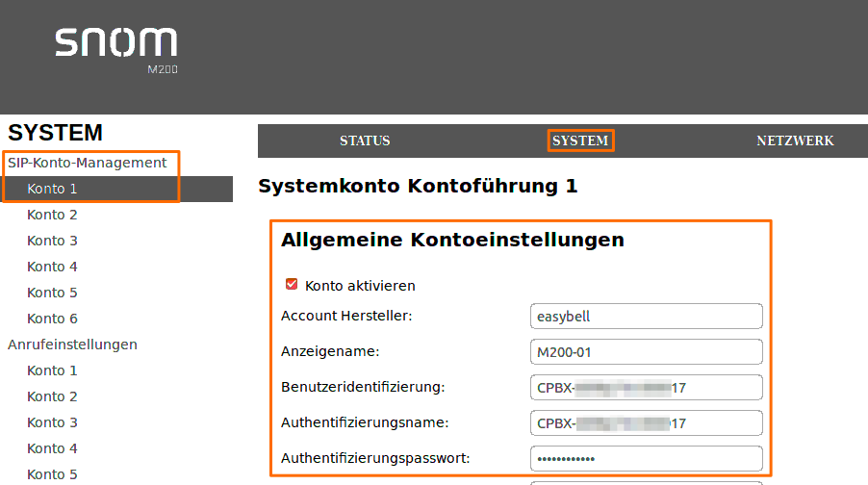Select Konto 1 under SIP-Konto-Management
This screenshot has height=485, width=868.
coord(53,189)
